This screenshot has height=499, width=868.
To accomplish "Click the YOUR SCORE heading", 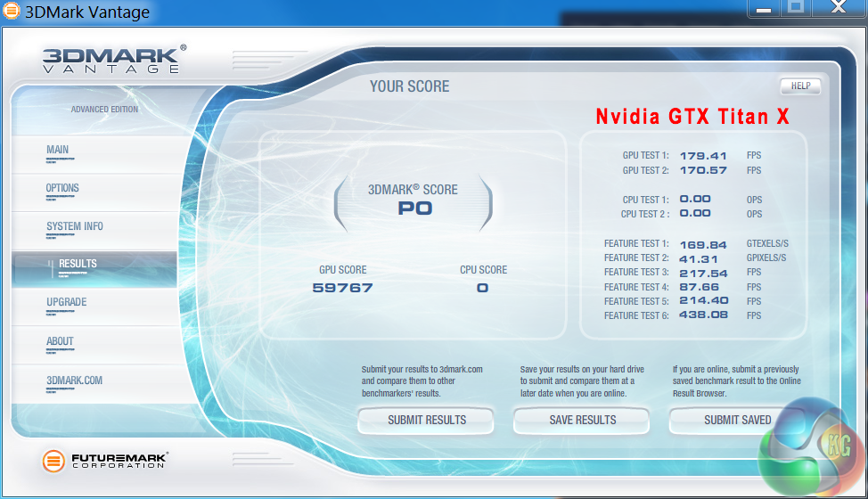I will pos(410,86).
